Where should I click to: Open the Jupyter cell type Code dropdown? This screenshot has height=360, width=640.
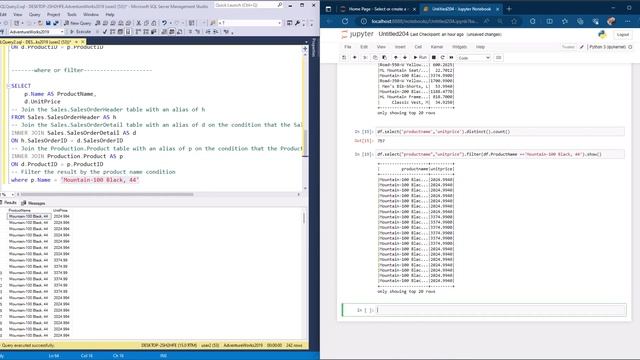click(474, 58)
